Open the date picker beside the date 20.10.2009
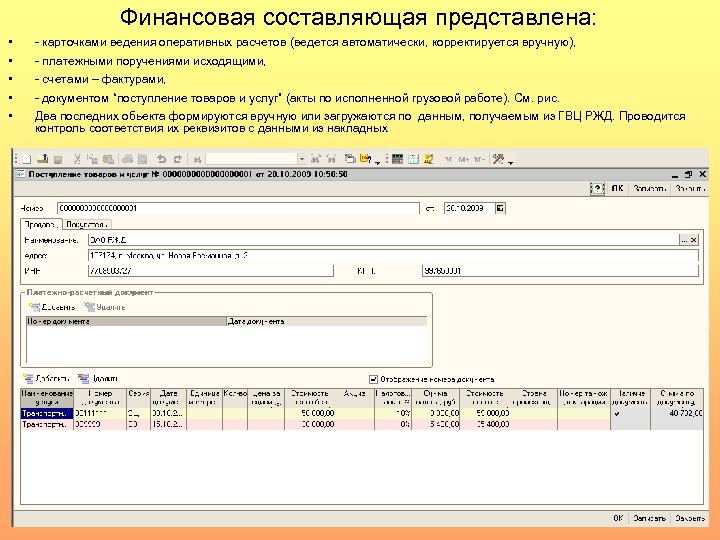Image resolution: width=720 pixels, height=540 pixels. pos(500,208)
